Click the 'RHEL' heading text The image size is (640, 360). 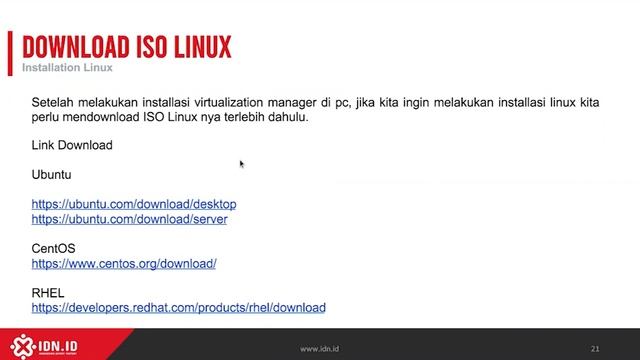[x=48, y=293]
